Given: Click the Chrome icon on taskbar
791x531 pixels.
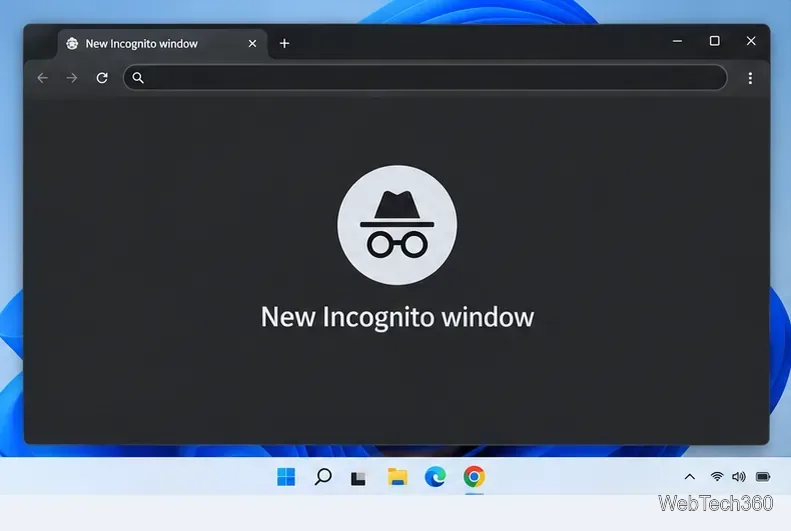Looking at the screenshot, I should click(x=474, y=477).
